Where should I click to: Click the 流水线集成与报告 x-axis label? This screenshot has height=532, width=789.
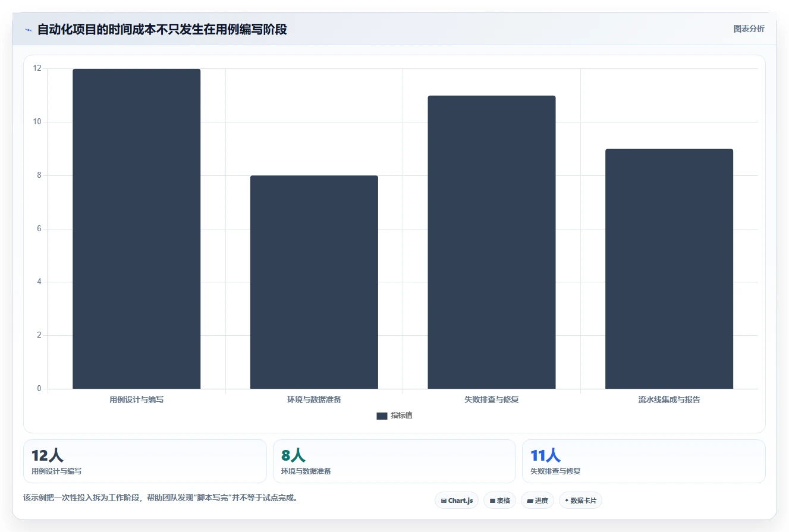point(669,399)
